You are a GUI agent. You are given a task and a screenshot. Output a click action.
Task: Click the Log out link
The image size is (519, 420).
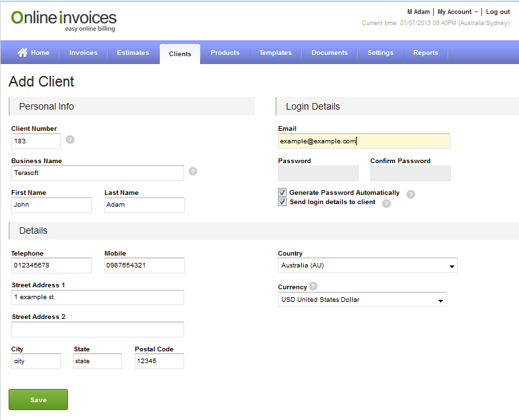[x=498, y=12]
